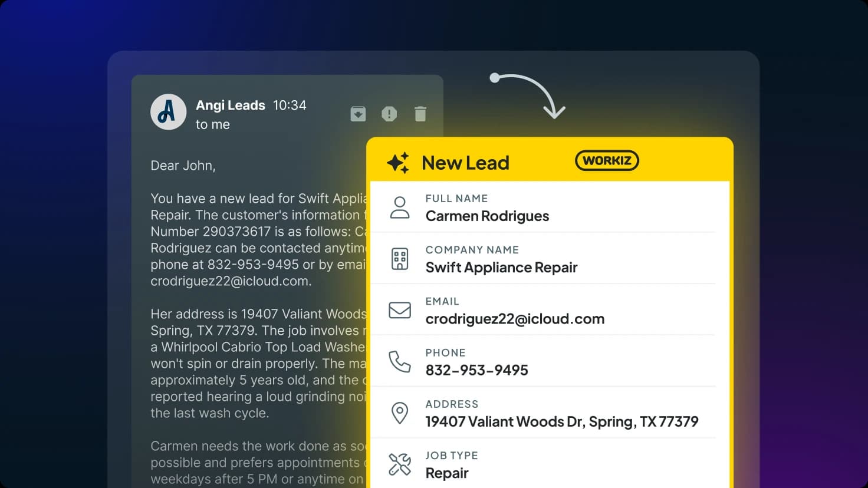Viewport: 868px width, 488px height.
Task: Click the EMAIL field label
Action: click(442, 301)
